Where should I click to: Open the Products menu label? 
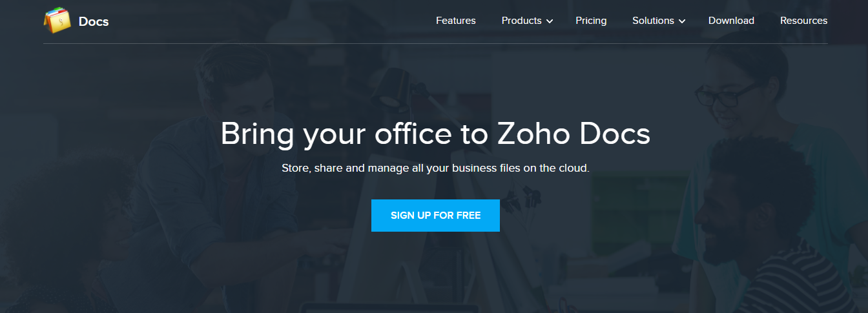(x=521, y=21)
